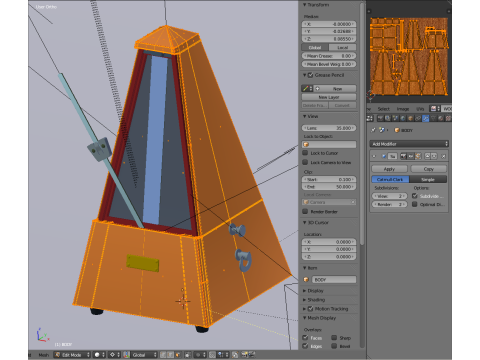Open the Image menu in UV editor

403,109
